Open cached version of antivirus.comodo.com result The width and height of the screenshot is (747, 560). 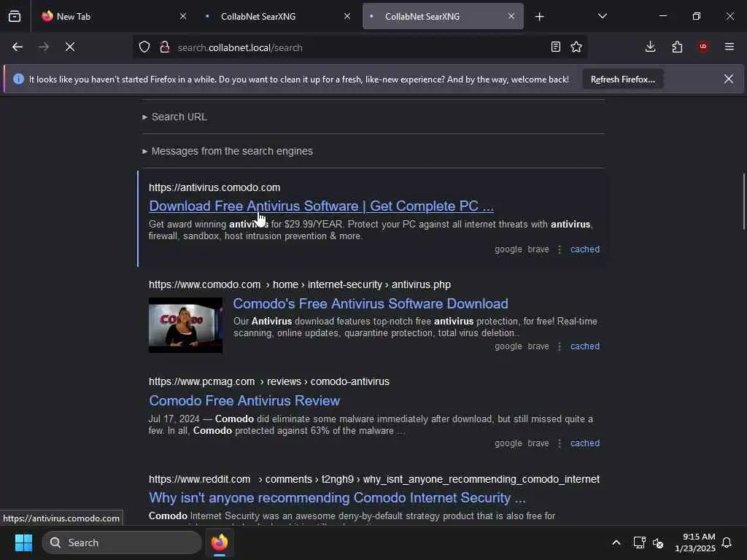tap(585, 249)
